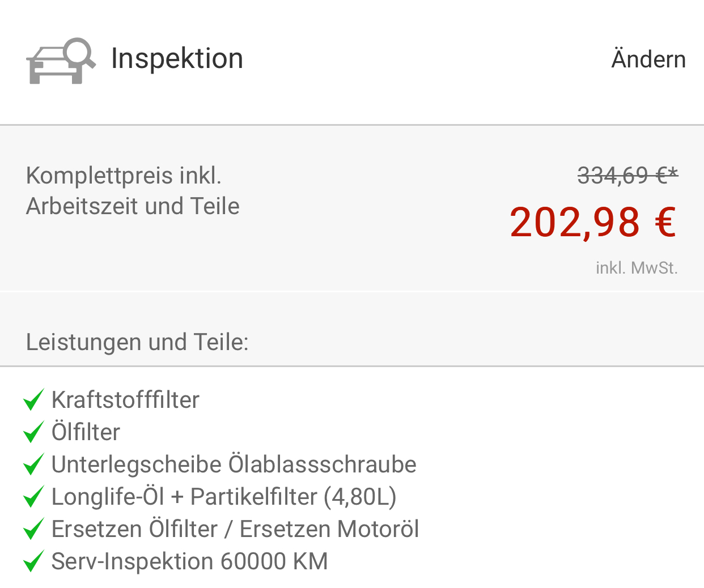Select the Ölfilter list item text
704x588 pixels.
point(86,432)
